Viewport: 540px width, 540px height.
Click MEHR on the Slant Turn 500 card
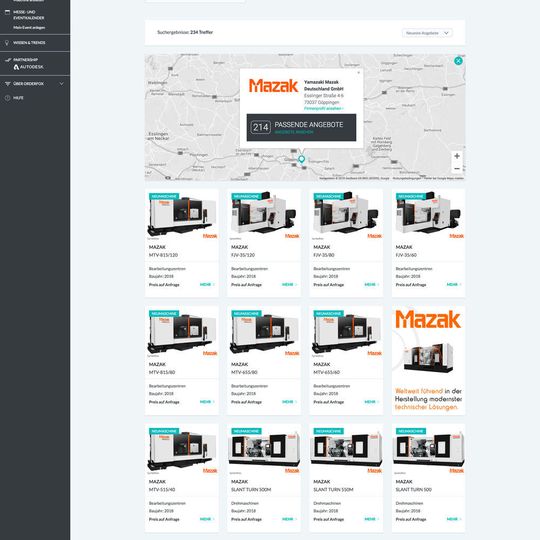click(454, 519)
